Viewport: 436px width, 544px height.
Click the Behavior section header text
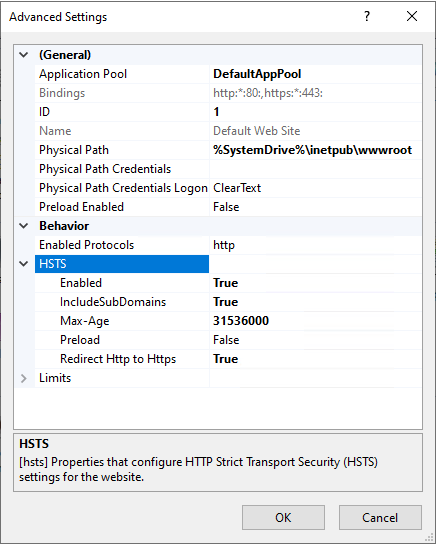coord(64,226)
